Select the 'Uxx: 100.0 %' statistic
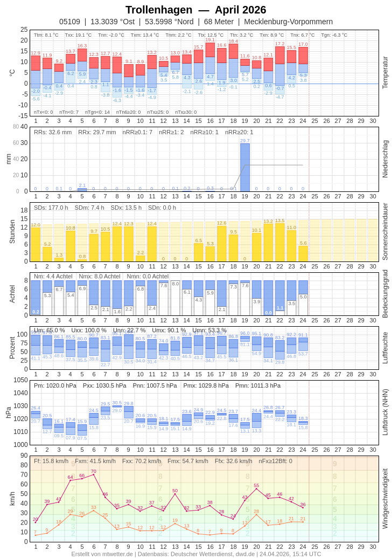The image size is (392, 558). 89,330
